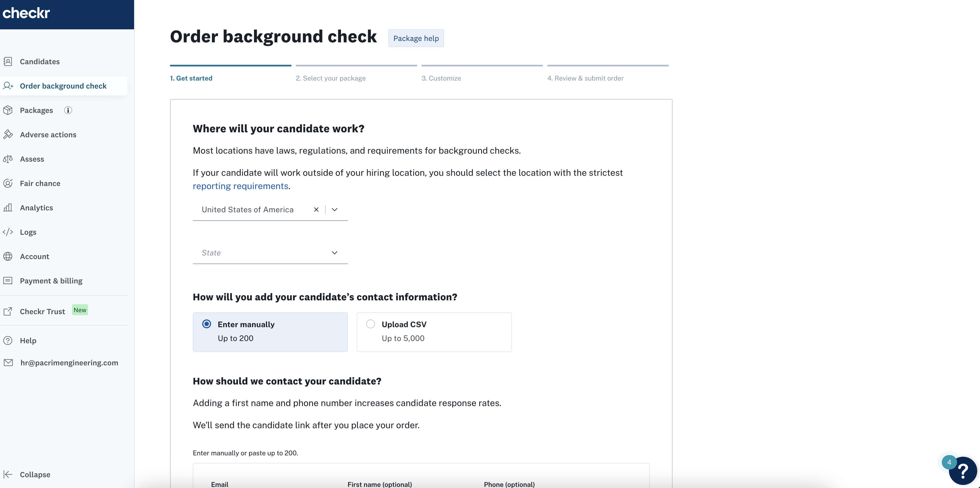Open Adverse actions gavel icon
The image size is (980, 488).
pyautogui.click(x=8, y=135)
